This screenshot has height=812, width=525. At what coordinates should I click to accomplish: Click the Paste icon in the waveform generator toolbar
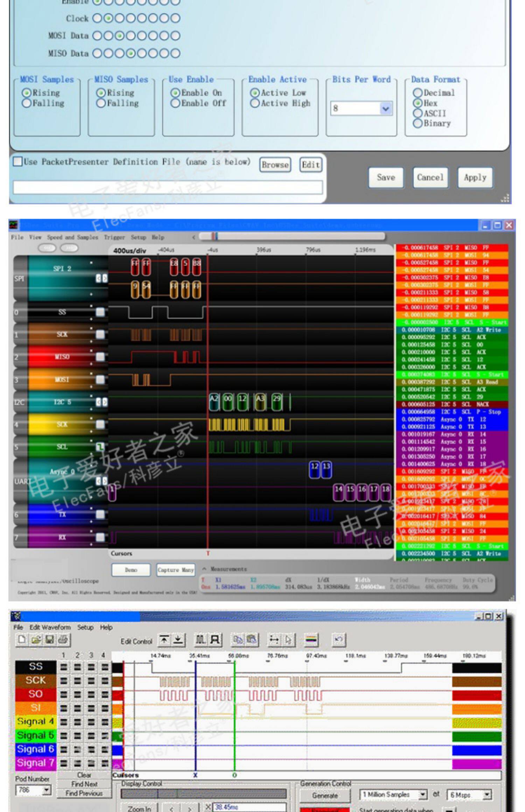coord(252,640)
